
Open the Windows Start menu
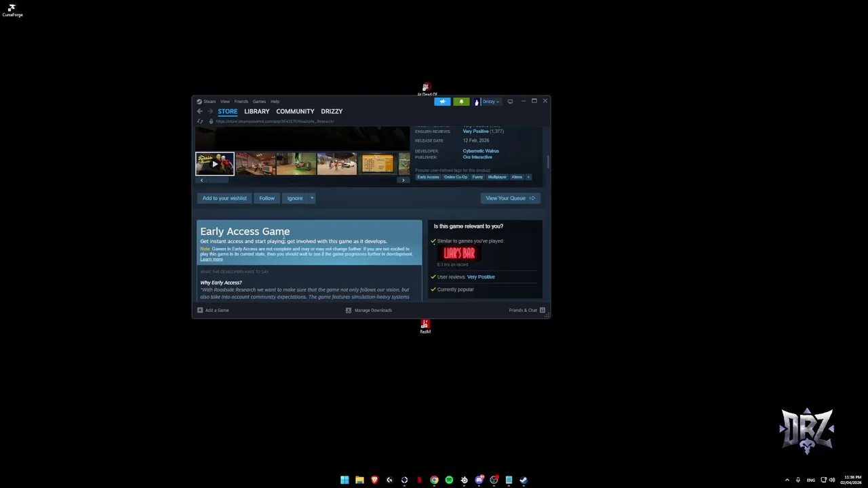(344, 480)
